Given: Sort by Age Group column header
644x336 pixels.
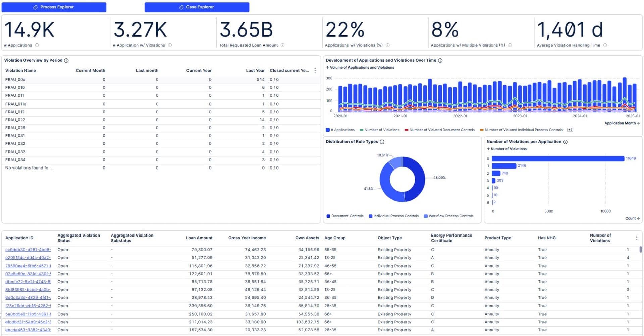Looking at the screenshot, I should pos(335,238).
